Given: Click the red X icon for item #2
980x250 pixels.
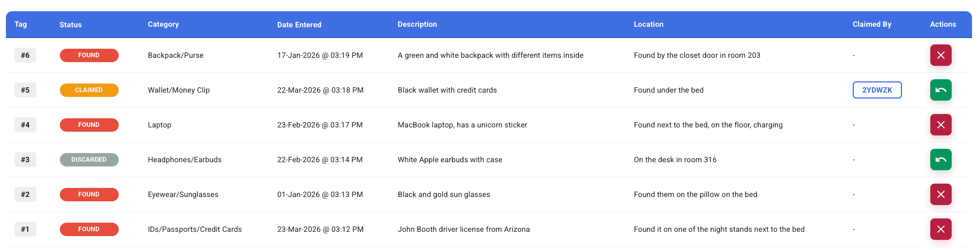Looking at the screenshot, I should [x=940, y=194].
